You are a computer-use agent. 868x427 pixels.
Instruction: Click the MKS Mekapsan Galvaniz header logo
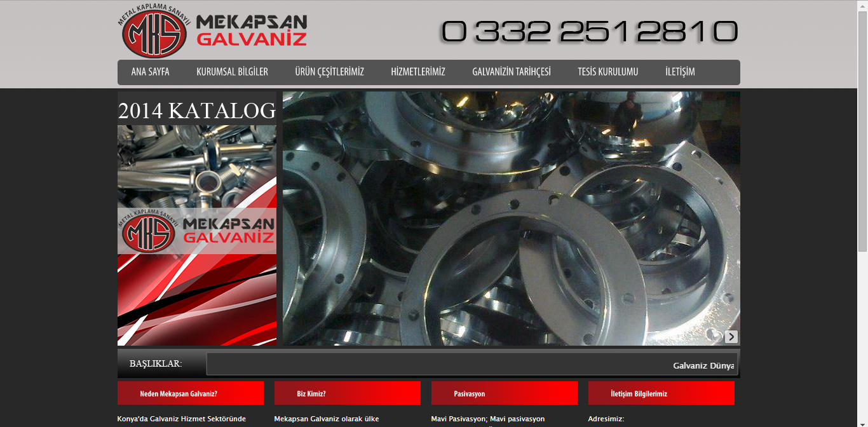213,32
